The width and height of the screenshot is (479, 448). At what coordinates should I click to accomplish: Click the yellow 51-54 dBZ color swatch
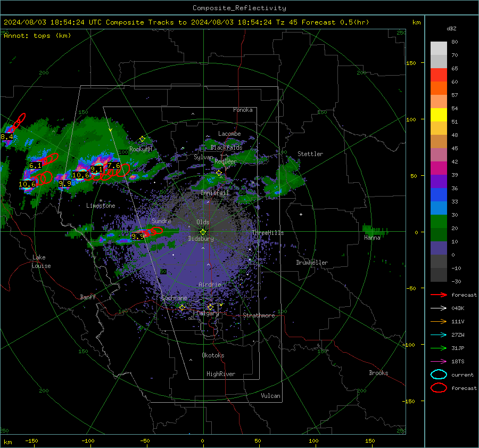click(439, 115)
